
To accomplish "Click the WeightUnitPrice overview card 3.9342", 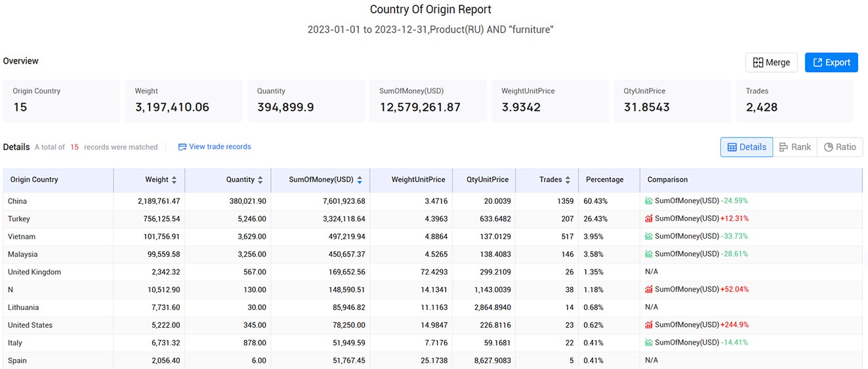I will click(550, 101).
